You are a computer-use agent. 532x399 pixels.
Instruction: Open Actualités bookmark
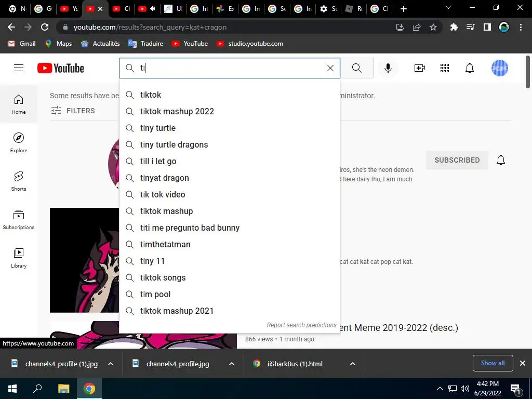[100, 44]
